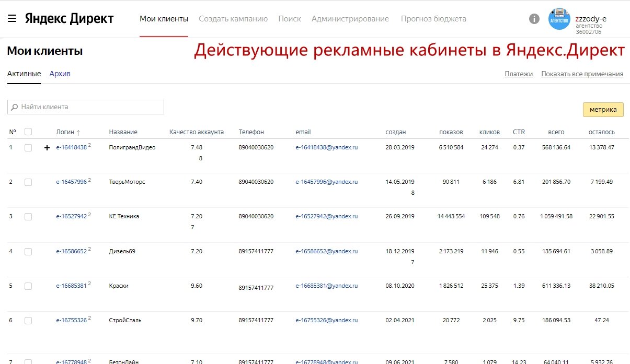The image size is (630, 364).
Task: Open the Платежи link
Action: coord(519,74)
